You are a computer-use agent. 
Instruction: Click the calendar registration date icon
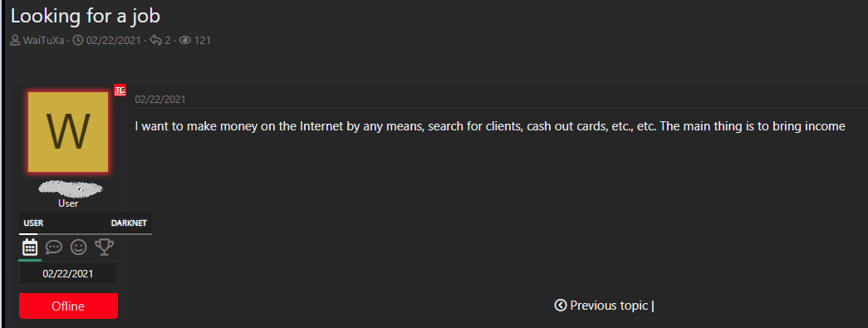click(30, 247)
